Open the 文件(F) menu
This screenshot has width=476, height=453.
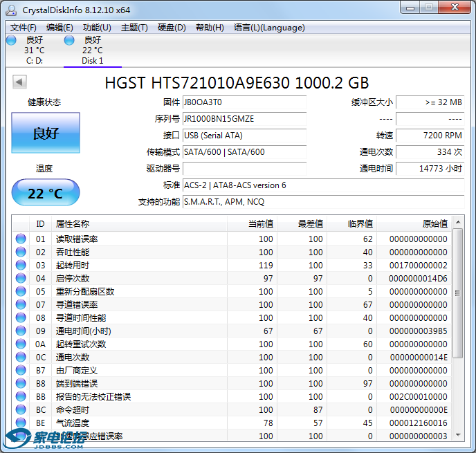pos(23,28)
